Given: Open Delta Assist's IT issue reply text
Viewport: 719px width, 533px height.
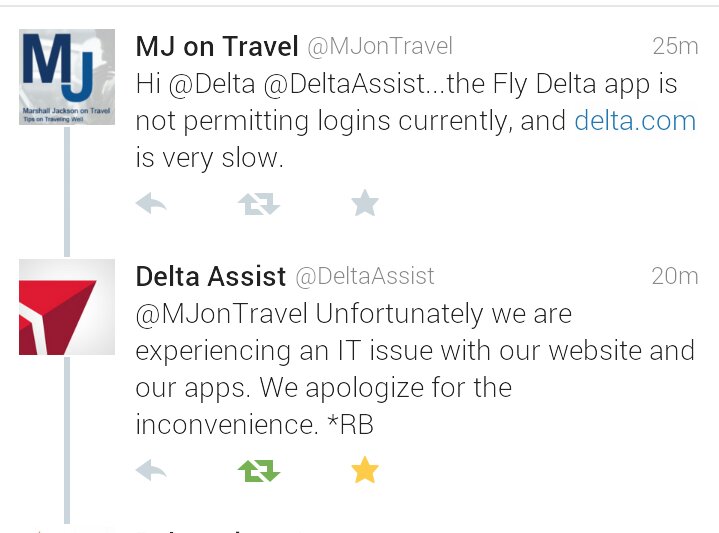Looking at the screenshot, I should 414,369.
